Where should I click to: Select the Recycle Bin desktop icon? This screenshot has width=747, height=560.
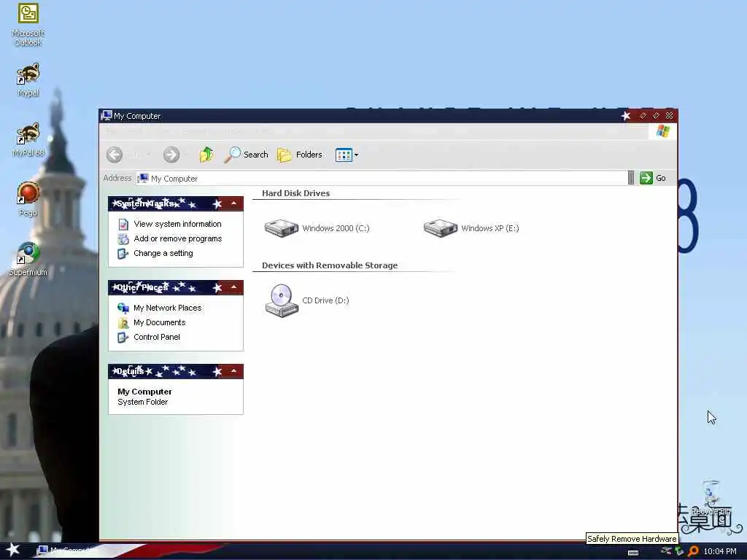click(711, 498)
